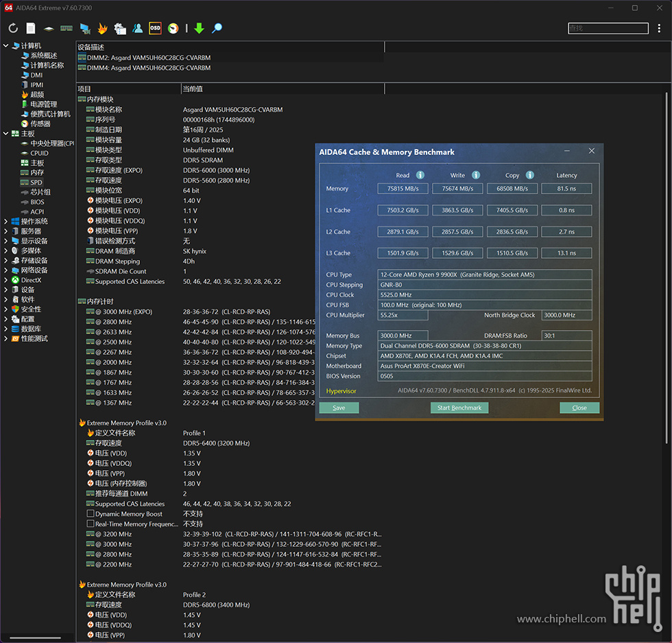The width and height of the screenshot is (672, 643).
Task: Open the monitor diagnostics toolbar icon
Action: coord(85,28)
